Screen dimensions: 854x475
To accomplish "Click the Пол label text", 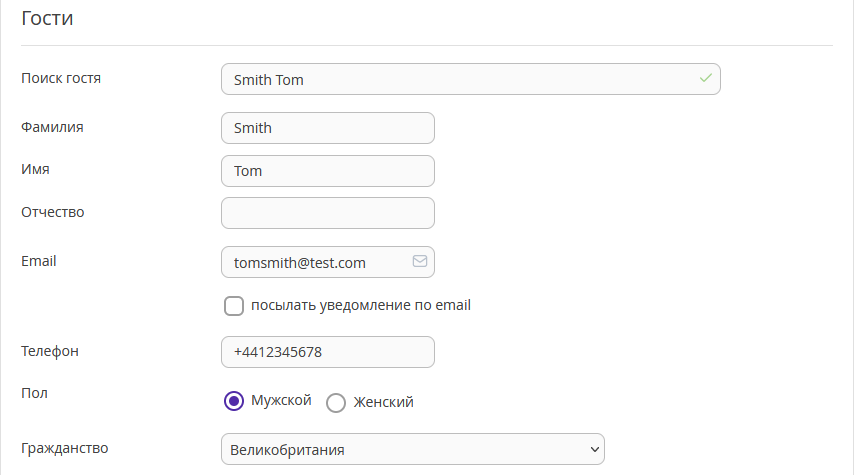I will click(x=34, y=393).
